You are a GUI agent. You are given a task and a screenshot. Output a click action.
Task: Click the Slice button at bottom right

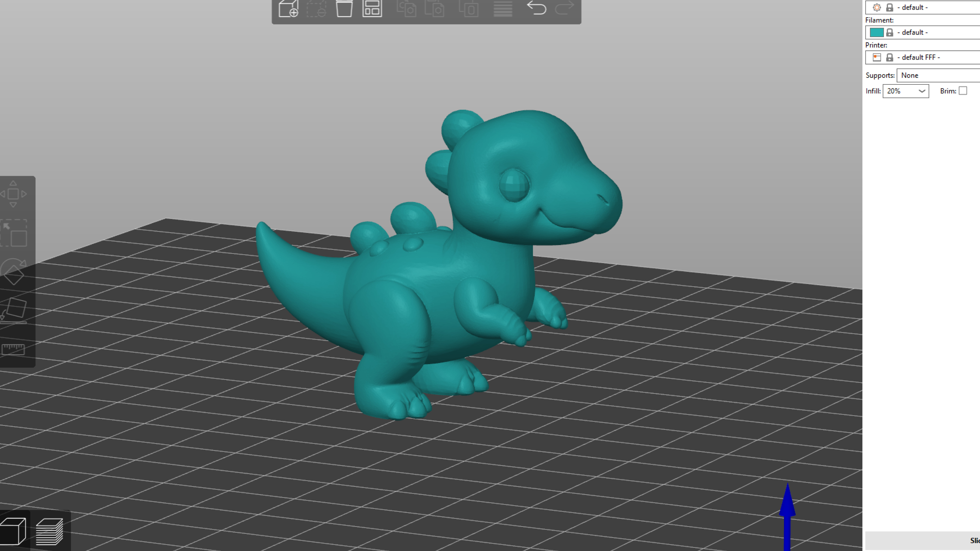coord(923,541)
